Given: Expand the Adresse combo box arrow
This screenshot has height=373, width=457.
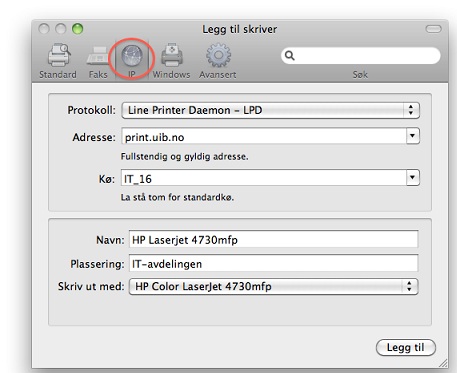Looking at the screenshot, I should [x=413, y=136].
